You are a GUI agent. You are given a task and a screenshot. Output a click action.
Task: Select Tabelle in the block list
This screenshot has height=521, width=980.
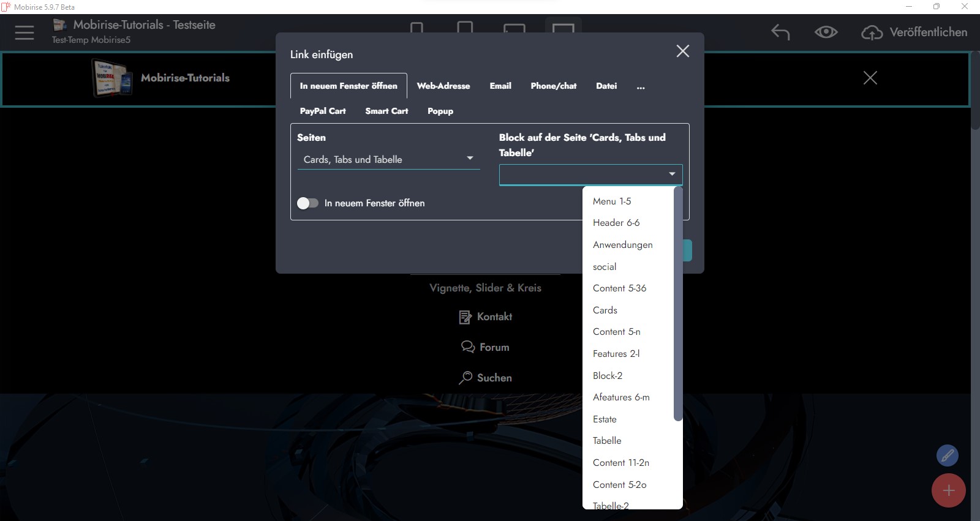click(607, 441)
